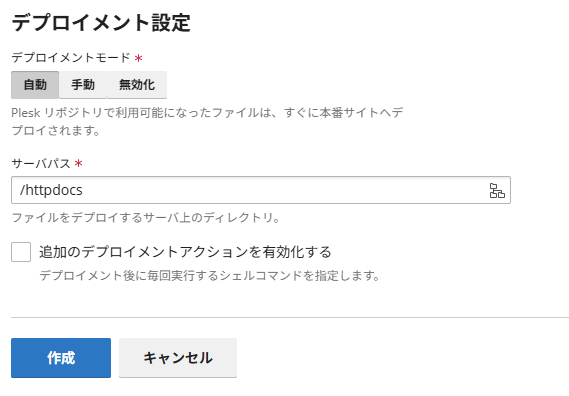Switch deployment mode to 手動
569x396 pixels.
point(83,85)
